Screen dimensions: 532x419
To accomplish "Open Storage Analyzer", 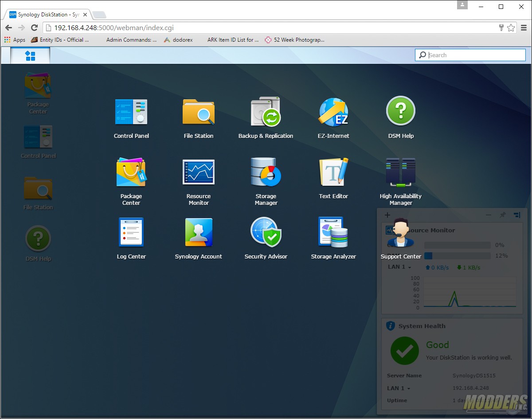I will pyautogui.click(x=333, y=239).
